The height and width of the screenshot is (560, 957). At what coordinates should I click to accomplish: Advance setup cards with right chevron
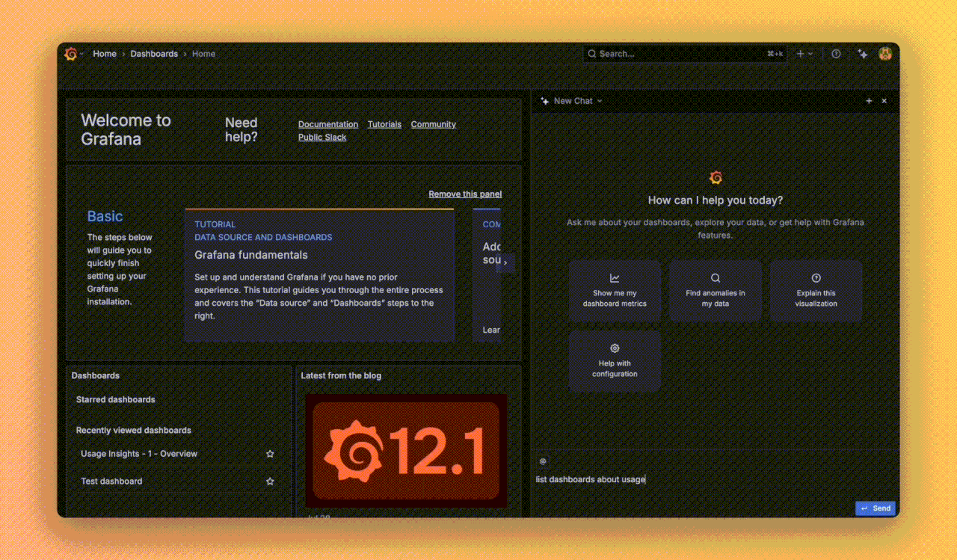click(505, 262)
